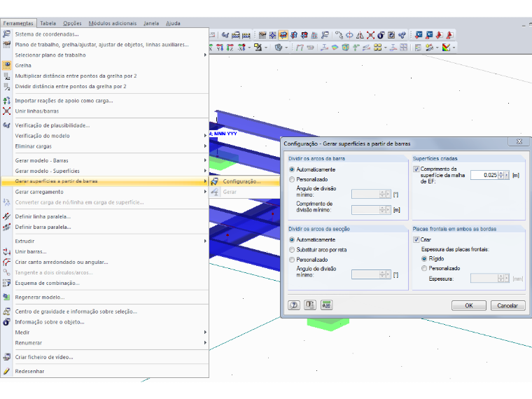Toggle the Criar frontal plates checkbox
The image size is (532, 399).
(416, 239)
